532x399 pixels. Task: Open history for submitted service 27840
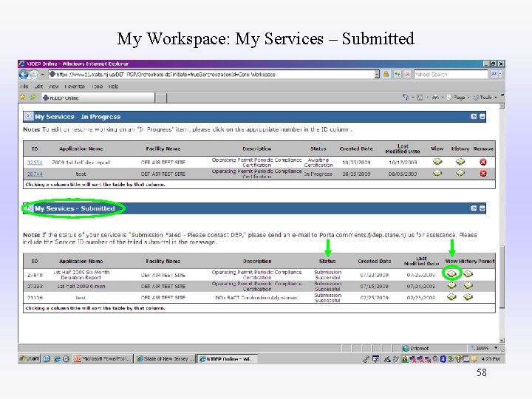point(468,273)
